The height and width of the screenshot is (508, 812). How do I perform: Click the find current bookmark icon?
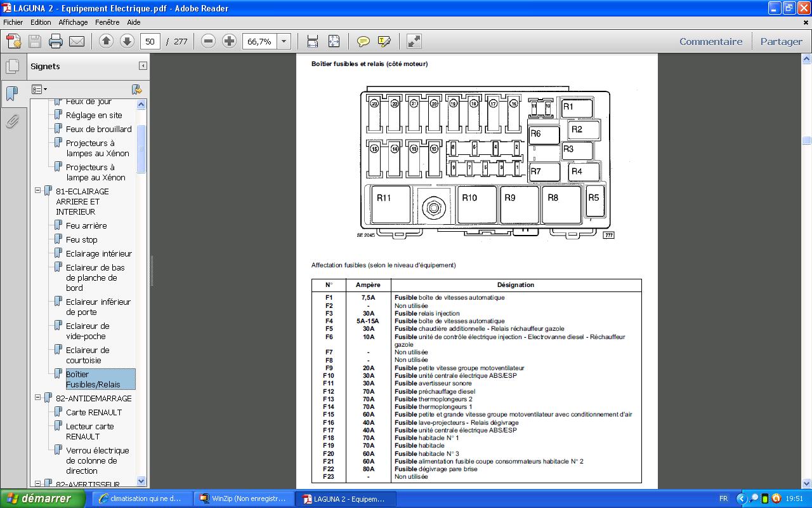click(x=136, y=90)
